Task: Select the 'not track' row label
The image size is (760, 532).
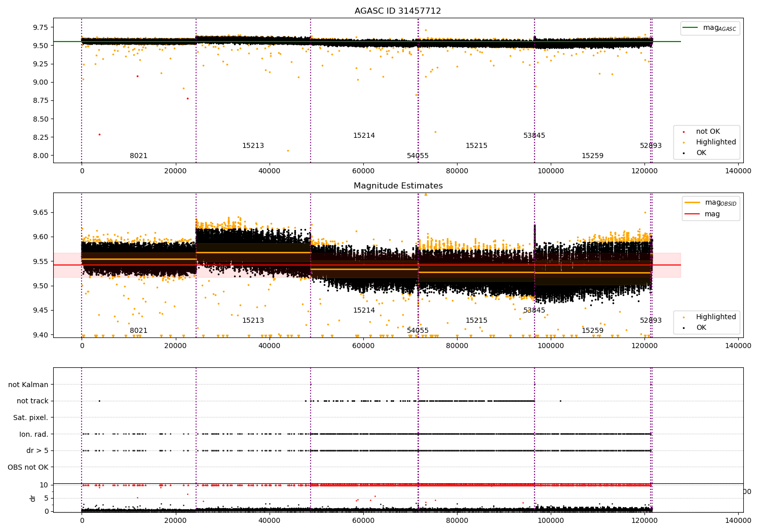Action: (x=32, y=401)
